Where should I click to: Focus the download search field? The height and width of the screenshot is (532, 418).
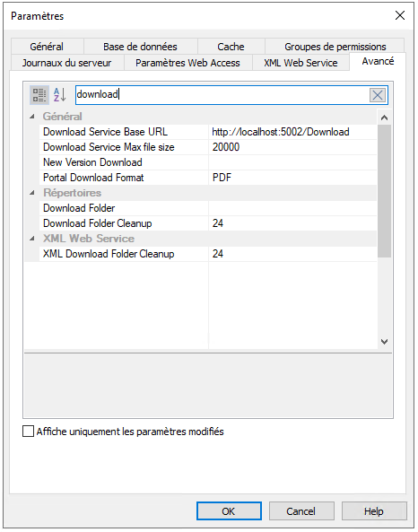click(x=222, y=95)
